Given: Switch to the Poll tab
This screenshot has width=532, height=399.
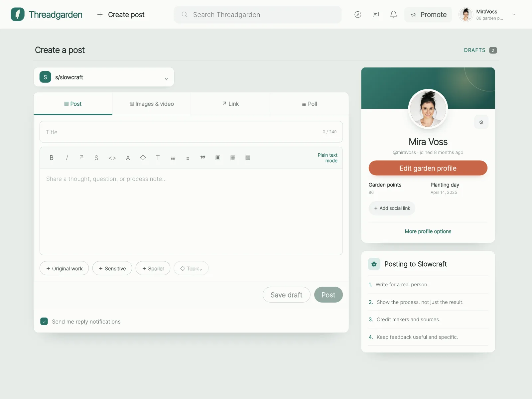Looking at the screenshot, I should coord(309,104).
